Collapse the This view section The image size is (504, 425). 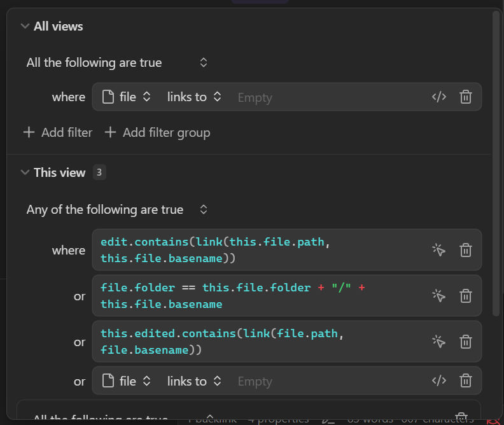pos(25,172)
